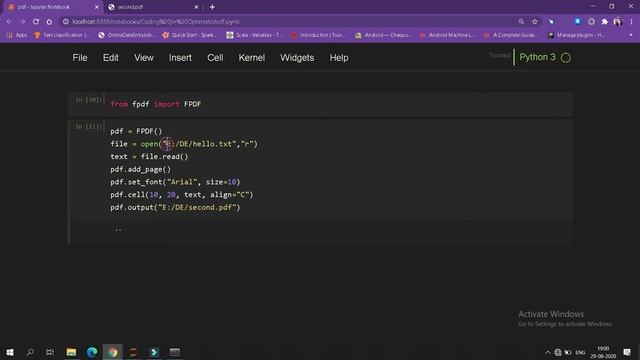Click the localhost address bar
The width and height of the screenshot is (640, 360).
click(x=286, y=21)
